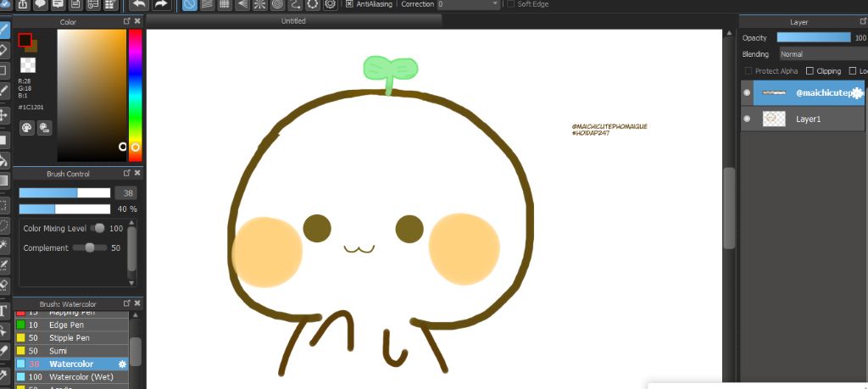Click the layer Opacity slider
This screenshot has width=868, height=389.
pos(814,37)
